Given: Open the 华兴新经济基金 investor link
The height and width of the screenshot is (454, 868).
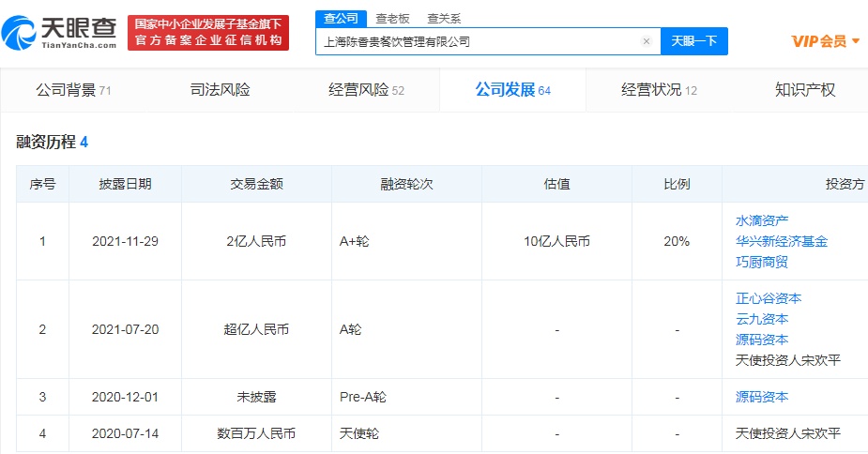Looking at the screenshot, I should coord(782,241).
